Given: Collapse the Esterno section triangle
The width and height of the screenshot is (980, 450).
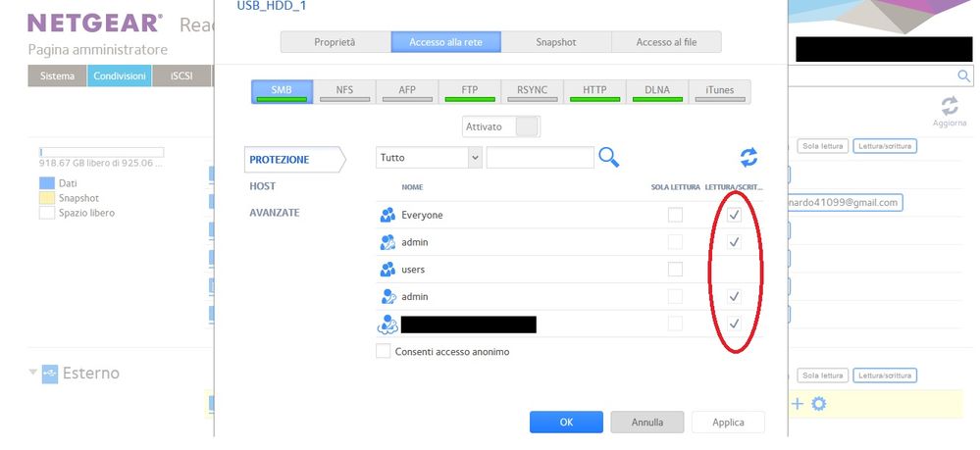Looking at the screenshot, I should pyautogui.click(x=32, y=373).
